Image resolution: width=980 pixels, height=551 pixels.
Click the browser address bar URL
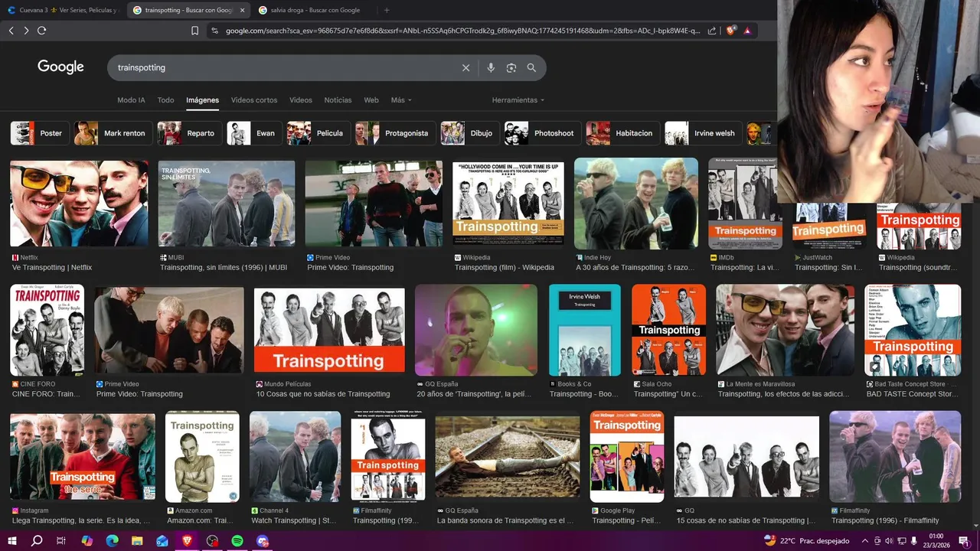coord(463,31)
